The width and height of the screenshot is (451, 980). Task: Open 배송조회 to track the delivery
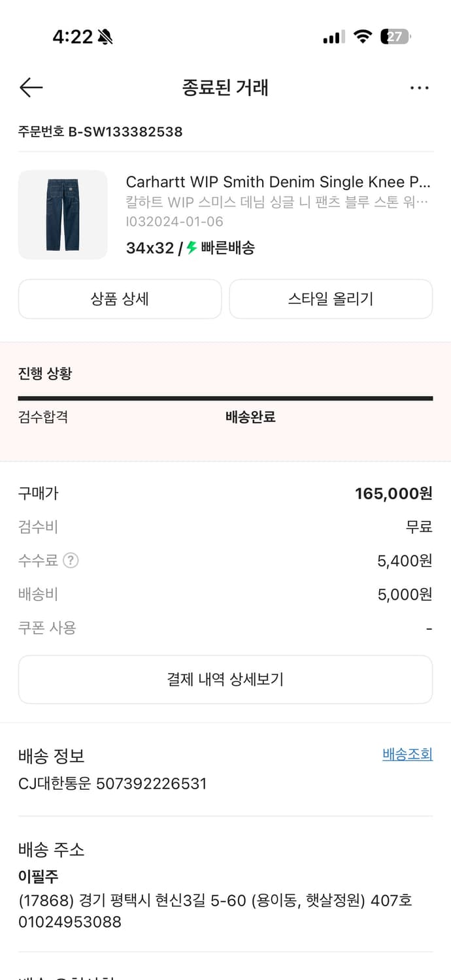point(407,753)
